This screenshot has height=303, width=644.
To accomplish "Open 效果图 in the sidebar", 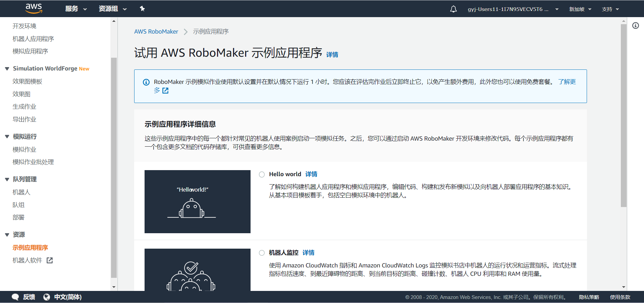I will coord(21,94).
